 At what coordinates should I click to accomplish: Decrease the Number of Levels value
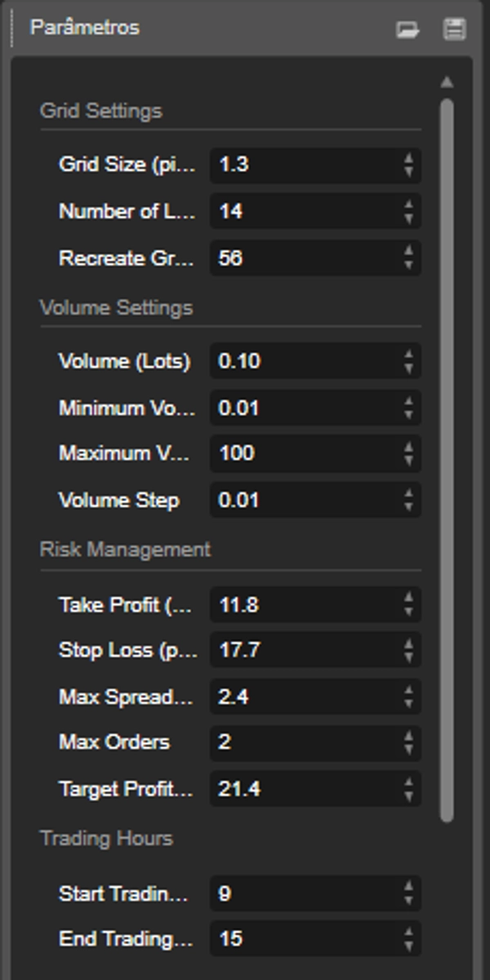(x=408, y=219)
